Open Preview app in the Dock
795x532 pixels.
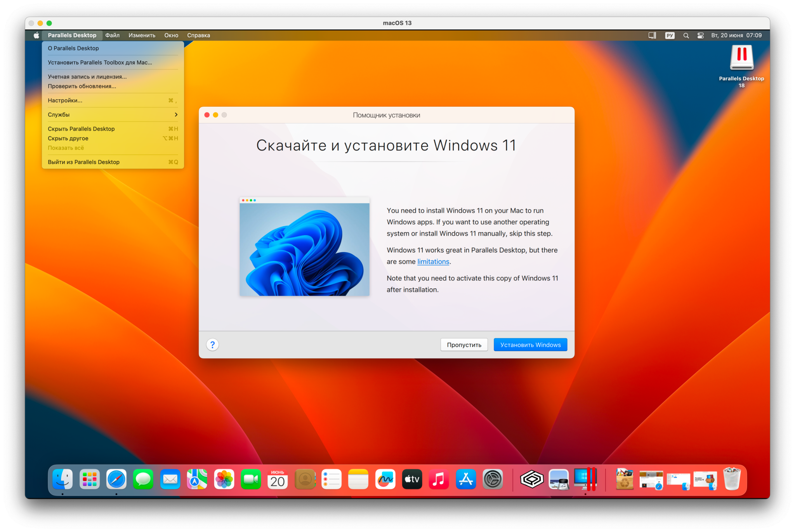pyautogui.click(x=559, y=480)
